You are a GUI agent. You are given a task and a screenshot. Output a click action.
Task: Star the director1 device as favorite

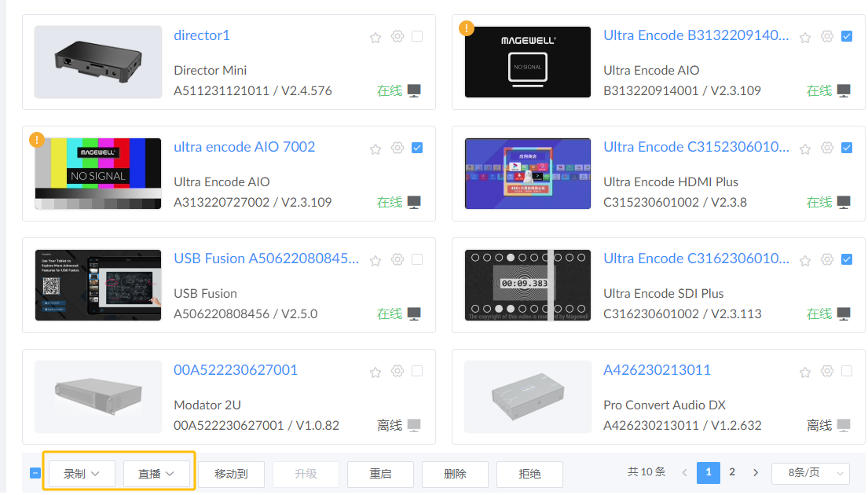pos(375,37)
